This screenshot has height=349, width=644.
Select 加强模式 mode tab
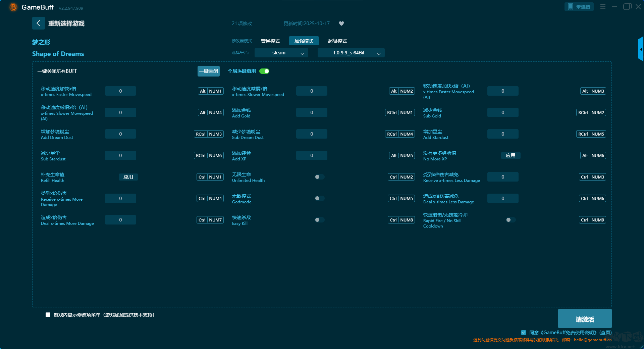[x=304, y=41]
